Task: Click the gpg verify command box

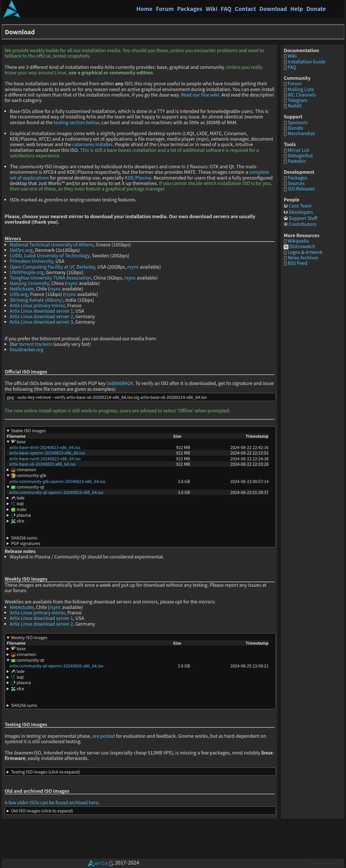Action: 140,397
